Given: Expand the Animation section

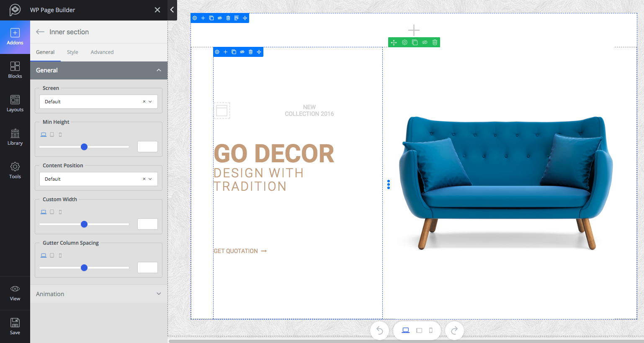Looking at the screenshot, I should pyautogui.click(x=99, y=294).
